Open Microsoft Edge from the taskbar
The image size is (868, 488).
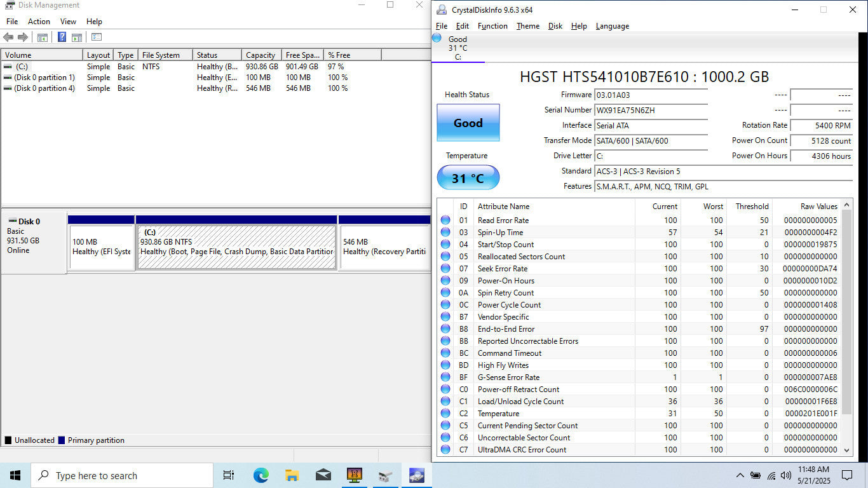[261, 475]
